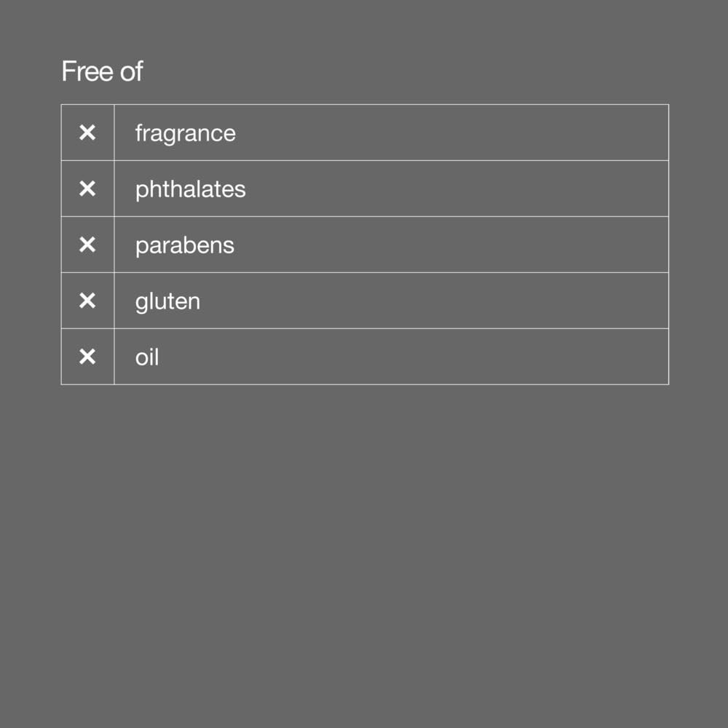The width and height of the screenshot is (728, 728).
Task: Select the fragrance table row's empty area
Action: click(451, 132)
